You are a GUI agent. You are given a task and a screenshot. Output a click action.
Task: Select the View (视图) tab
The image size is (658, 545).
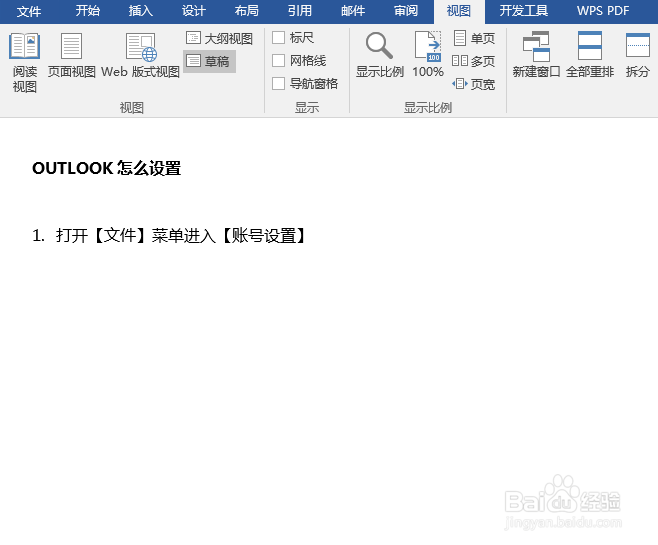pos(459,11)
